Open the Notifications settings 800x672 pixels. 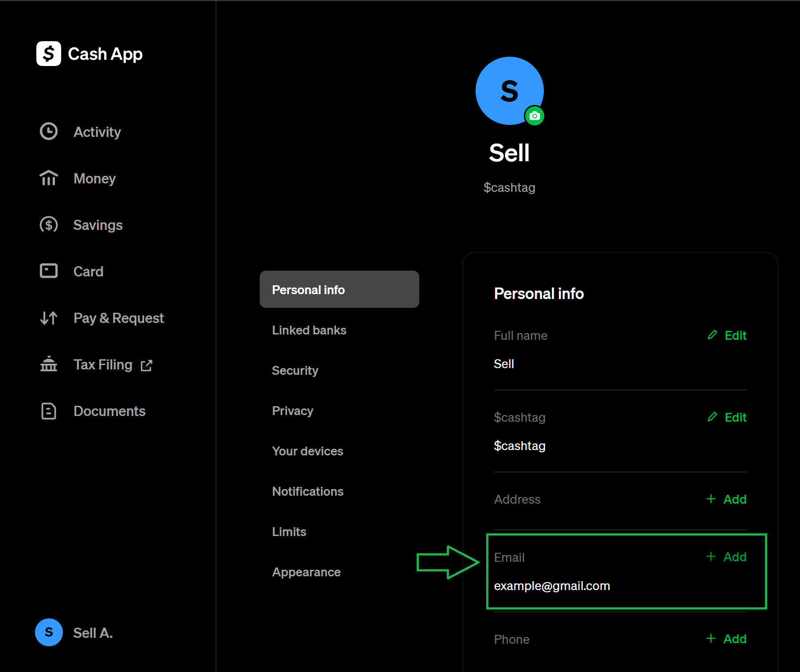point(308,491)
